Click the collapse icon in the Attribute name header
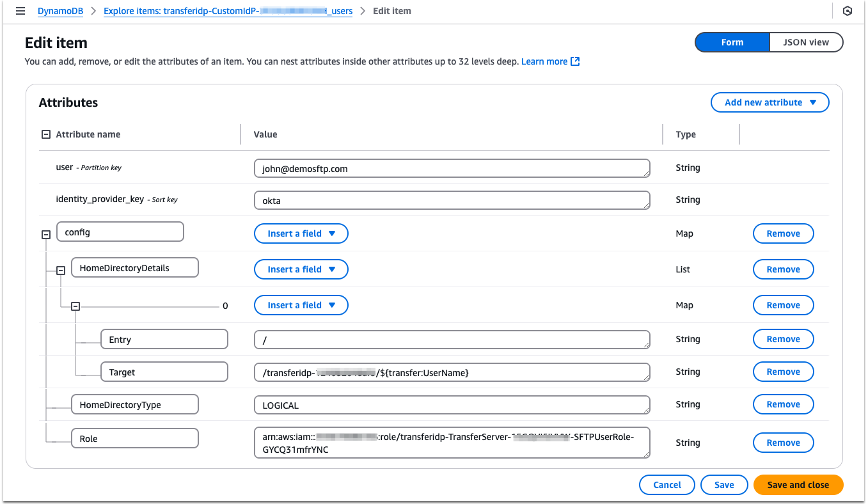Viewport: 868px width, 504px height. [45, 134]
